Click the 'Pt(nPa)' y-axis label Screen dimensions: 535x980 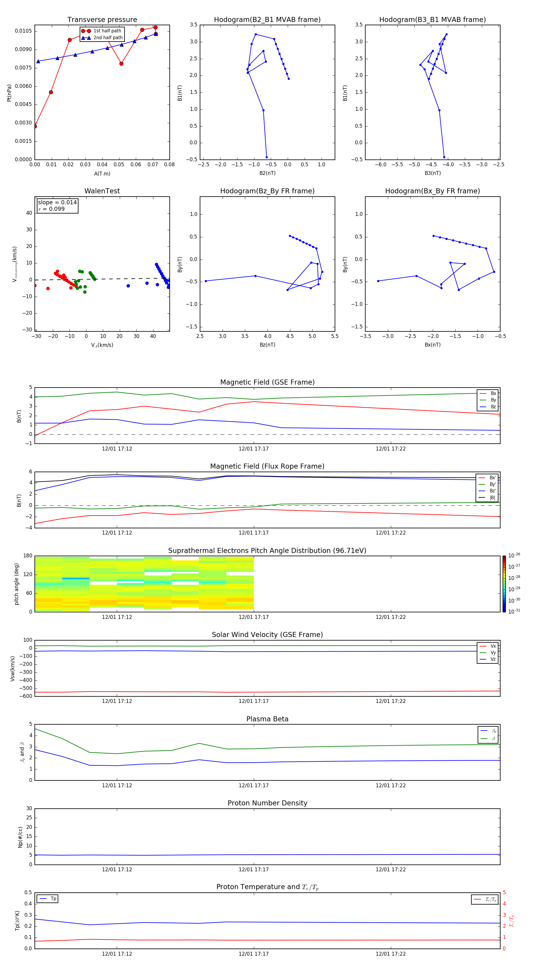pos(9,92)
